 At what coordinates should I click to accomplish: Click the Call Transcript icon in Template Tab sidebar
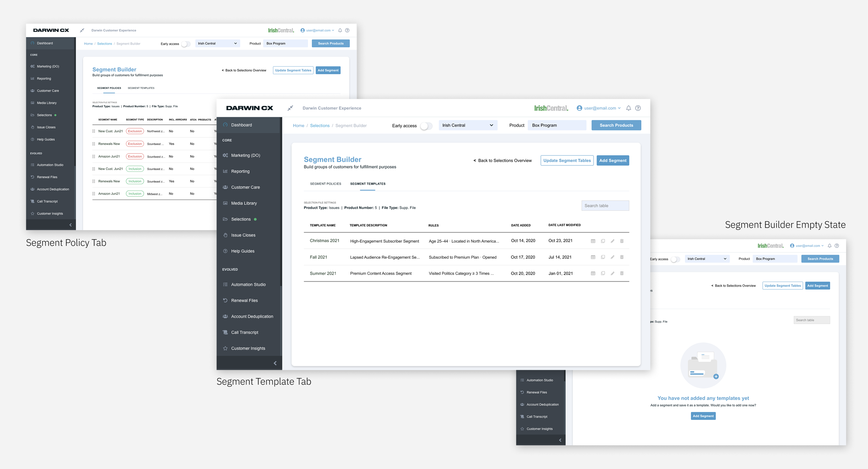click(x=225, y=332)
